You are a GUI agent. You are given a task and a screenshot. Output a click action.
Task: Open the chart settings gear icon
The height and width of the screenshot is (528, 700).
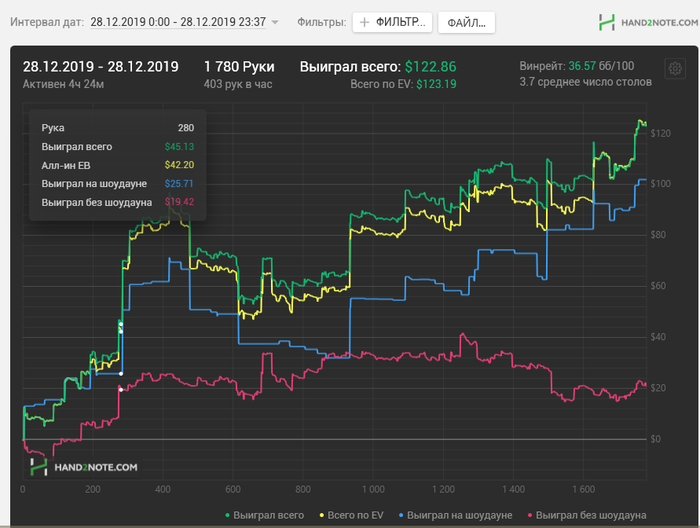(675, 69)
